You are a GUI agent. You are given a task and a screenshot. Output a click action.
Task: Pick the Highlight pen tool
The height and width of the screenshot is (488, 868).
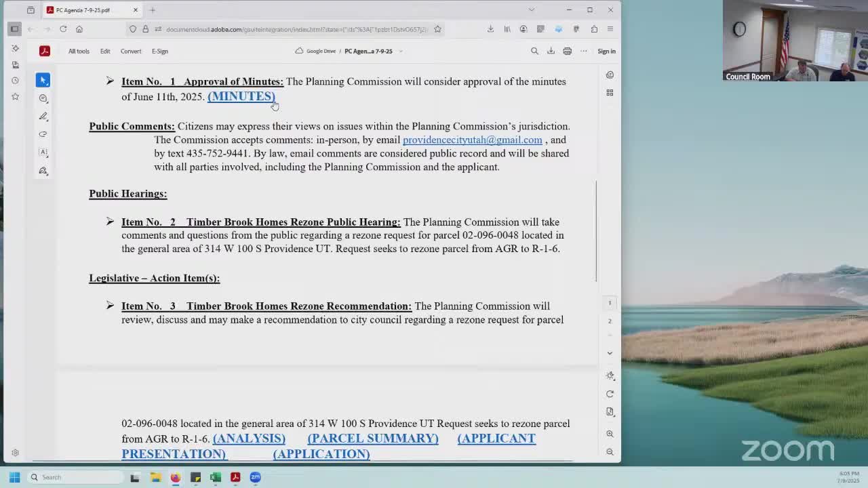pos(43,117)
